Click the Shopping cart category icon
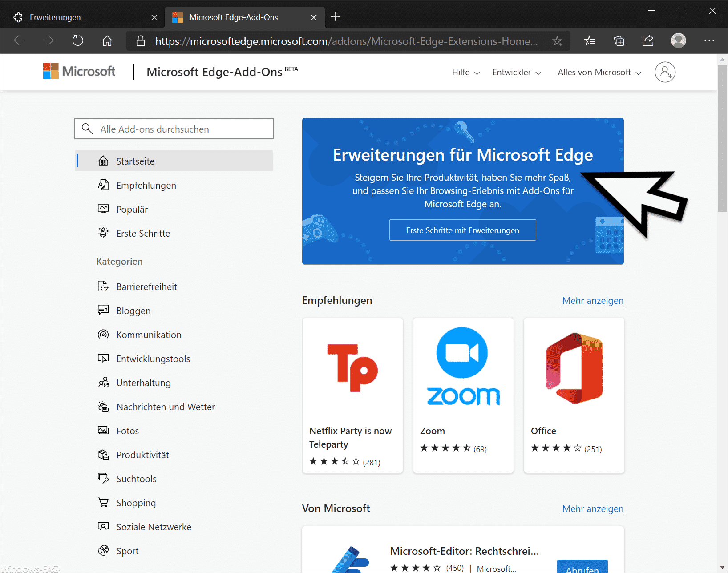728x573 pixels. pyautogui.click(x=103, y=502)
